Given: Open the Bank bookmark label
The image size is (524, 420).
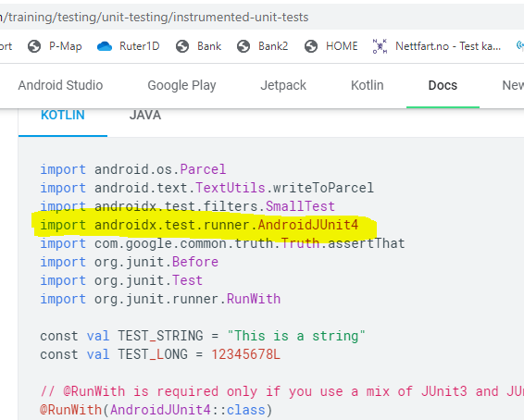Looking at the screenshot, I should pos(209,45).
